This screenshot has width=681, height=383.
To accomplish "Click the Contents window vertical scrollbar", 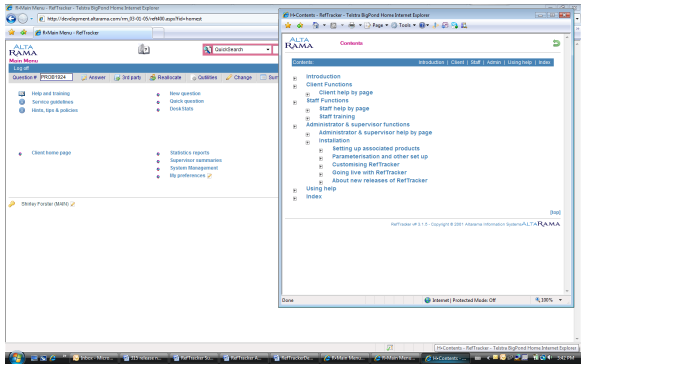I will (567, 163).
